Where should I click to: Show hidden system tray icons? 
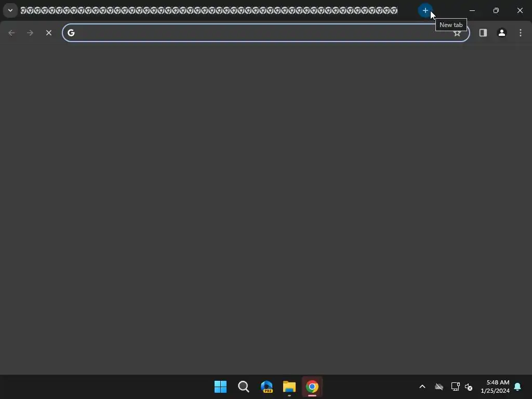pyautogui.click(x=422, y=387)
